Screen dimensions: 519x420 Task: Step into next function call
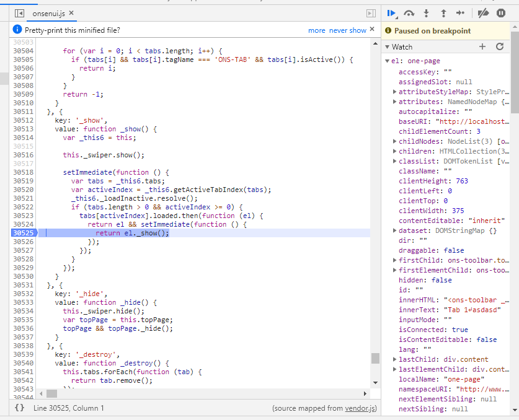click(x=427, y=13)
